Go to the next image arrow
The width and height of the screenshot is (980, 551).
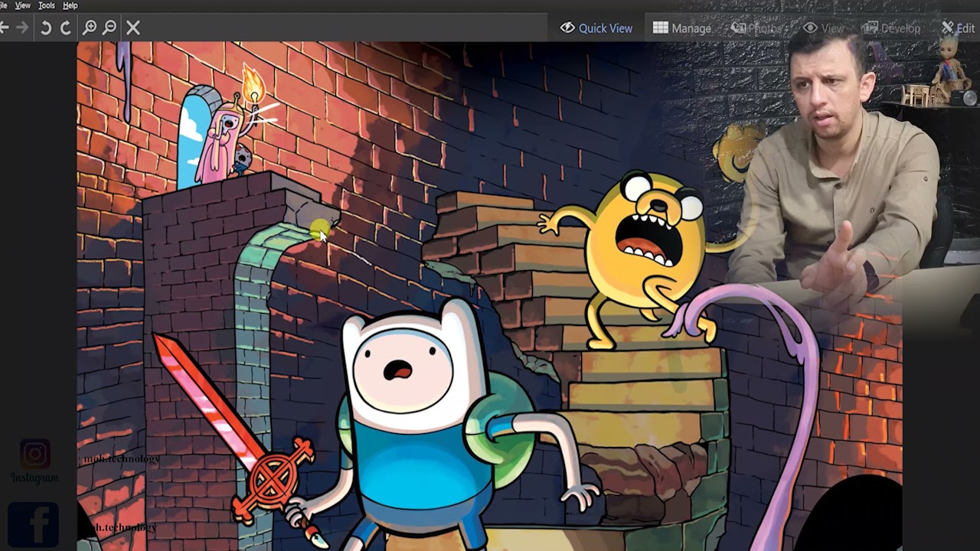pos(22,28)
